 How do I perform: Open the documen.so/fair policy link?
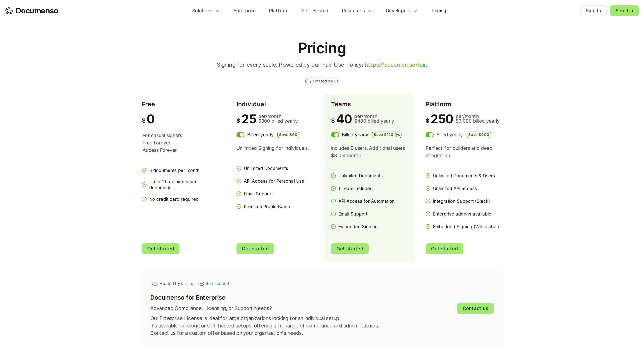395,65
